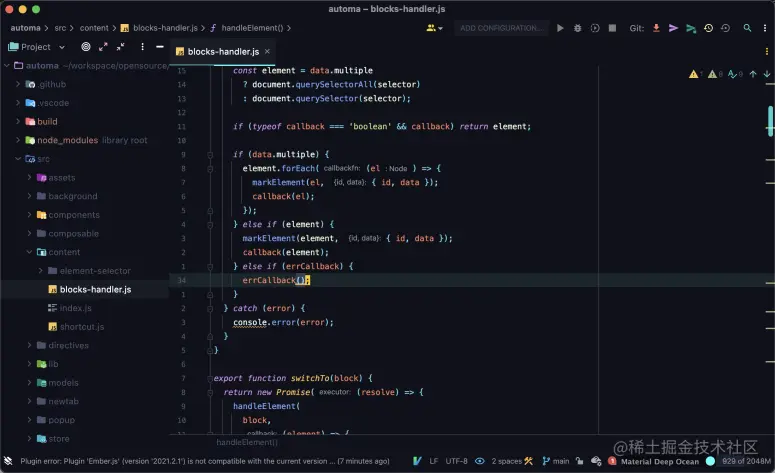Toggle file read-only lock icon
775x473 pixels.
pyautogui.click(x=579, y=461)
